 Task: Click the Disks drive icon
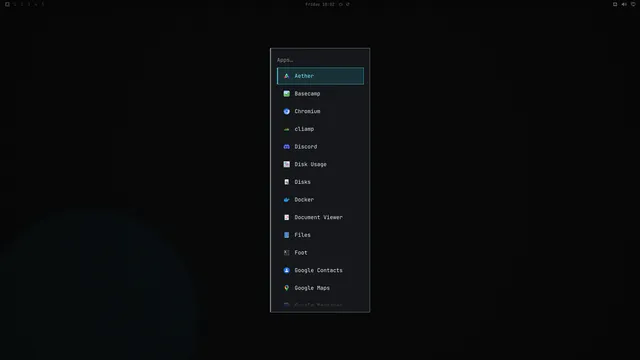click(287, 182)
